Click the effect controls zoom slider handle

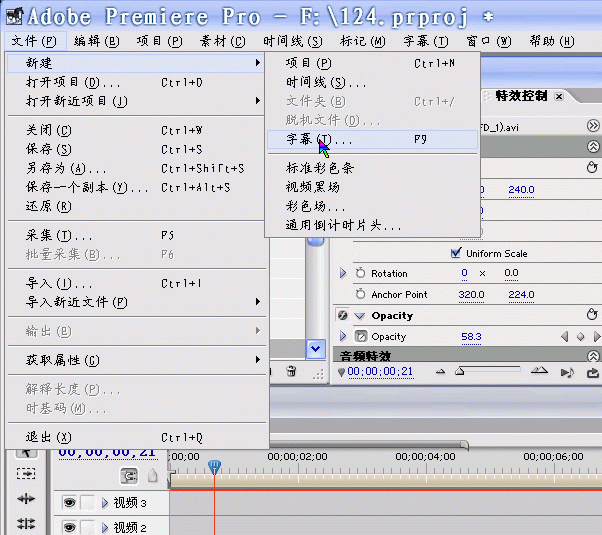pos(459,371)
